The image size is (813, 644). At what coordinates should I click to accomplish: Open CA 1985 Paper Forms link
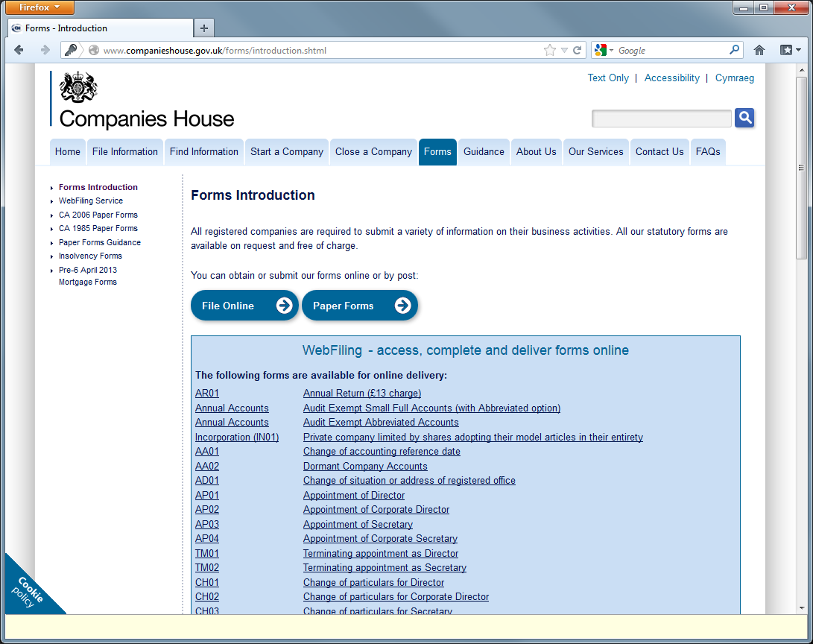click(98, 228)
